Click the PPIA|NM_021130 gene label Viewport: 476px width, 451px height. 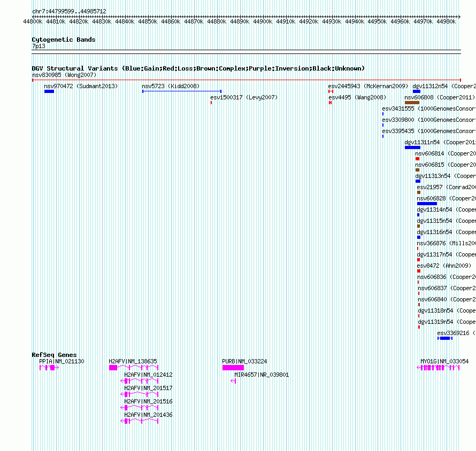point(62,362)
